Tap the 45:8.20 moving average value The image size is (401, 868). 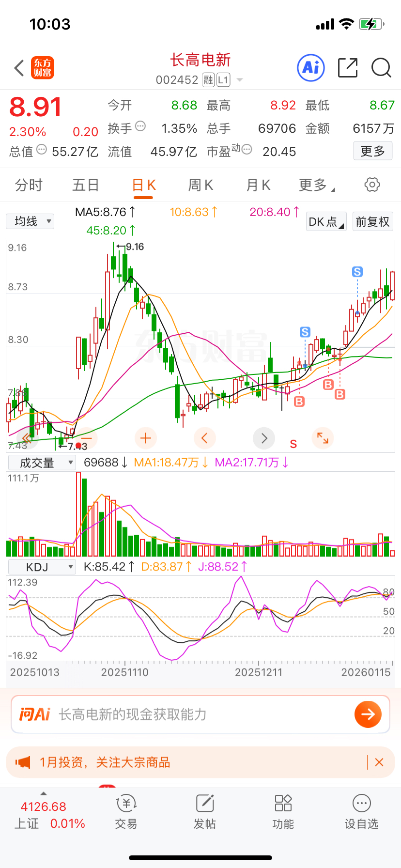click(x=111, y=231)
